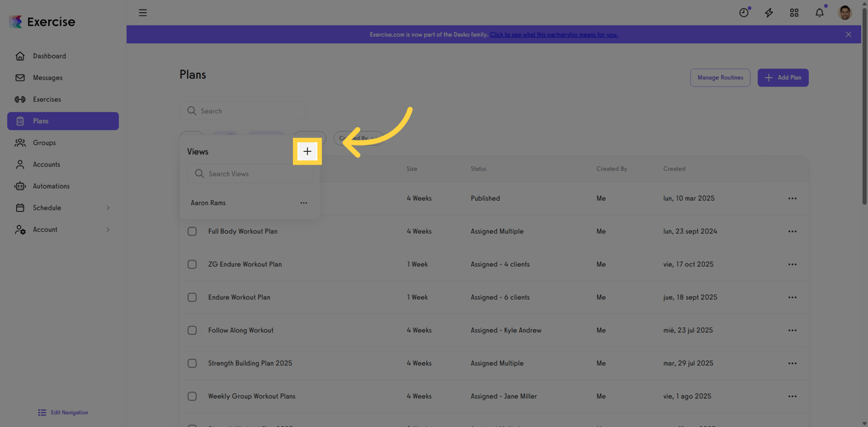The width and height of the screenshot is (868, 427).
Task: Click inside the Search Views field
Action: point(250,173)
